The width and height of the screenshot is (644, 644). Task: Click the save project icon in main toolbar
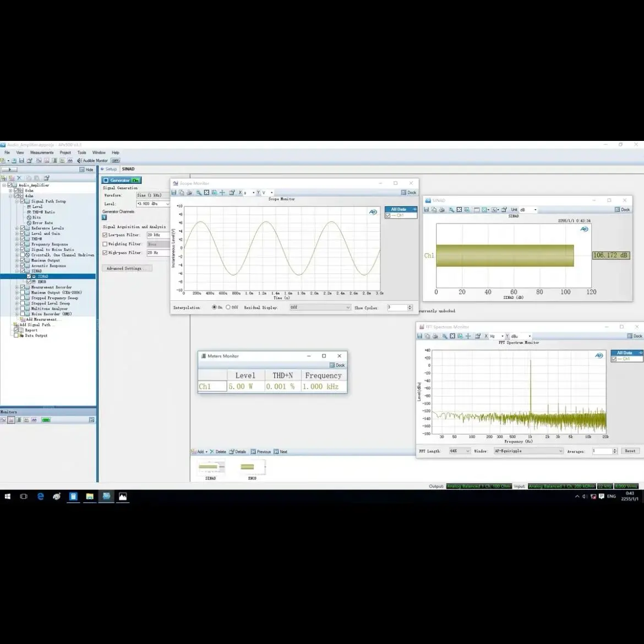21,161
